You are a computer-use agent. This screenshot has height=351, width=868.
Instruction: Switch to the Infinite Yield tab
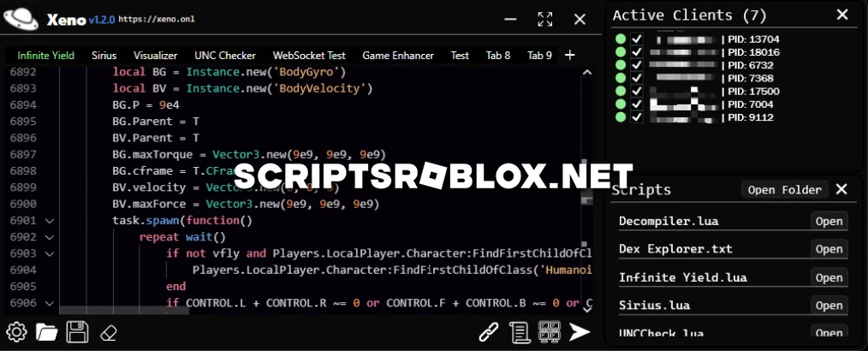(x=45, y=56)
